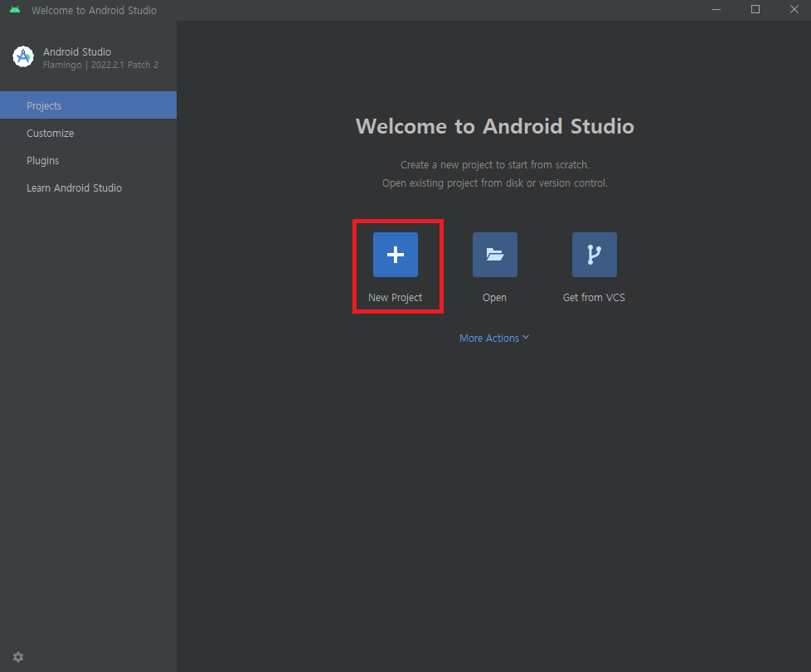Click the 'Open existing project from disk' line
This screenshot has width=811, height=672.
pos(495,183)
